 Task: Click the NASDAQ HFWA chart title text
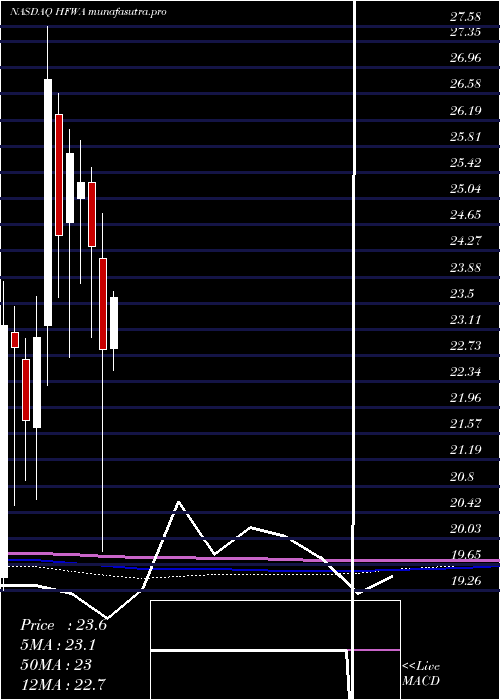[x=88, y=12]
